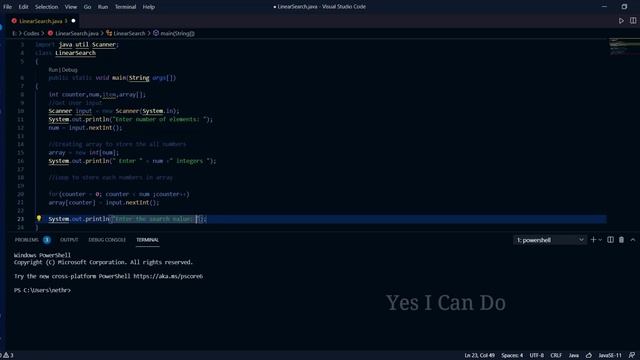Click the problems count badge
This screenshot has height=360, width=640.
(x=47, y=240)
